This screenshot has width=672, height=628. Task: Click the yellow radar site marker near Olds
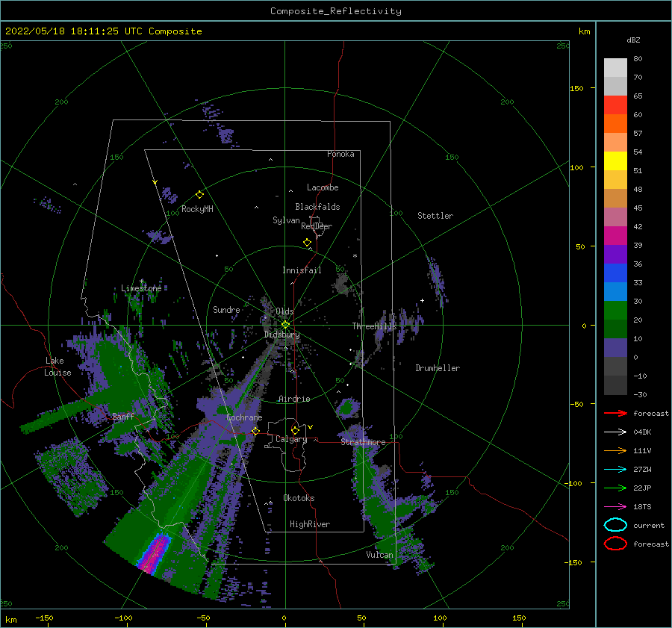[285, 325]
